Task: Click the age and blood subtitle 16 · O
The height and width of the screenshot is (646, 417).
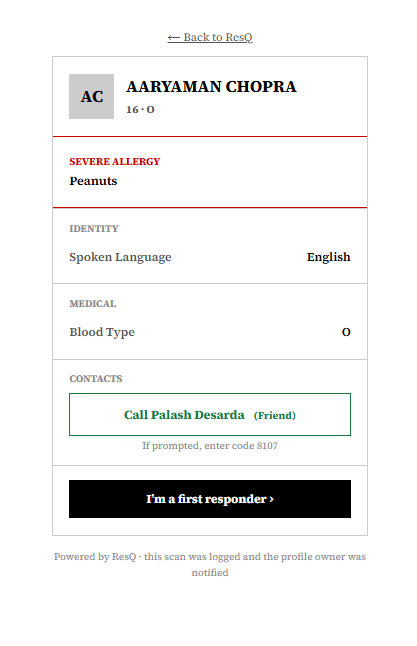Action: coord(141,110)
